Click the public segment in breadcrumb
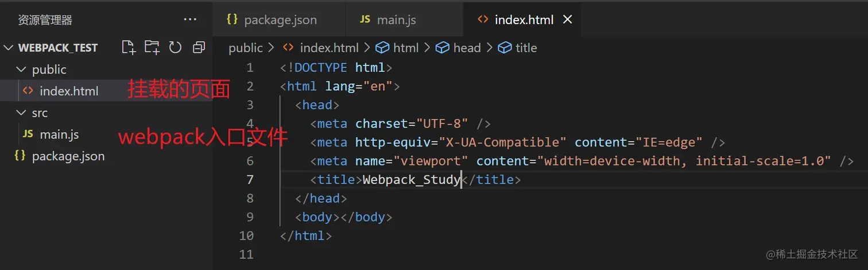 pos(245,48)
